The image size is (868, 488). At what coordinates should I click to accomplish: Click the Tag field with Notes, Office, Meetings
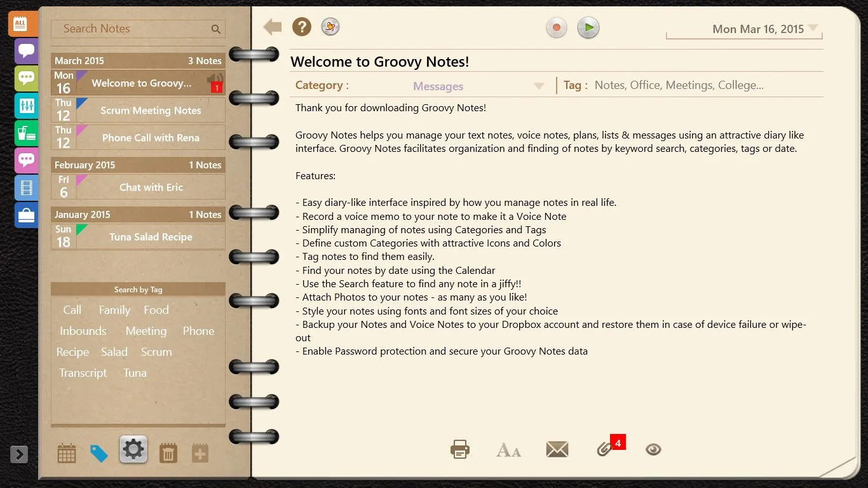pyautogui.click(x=693, y=85)
